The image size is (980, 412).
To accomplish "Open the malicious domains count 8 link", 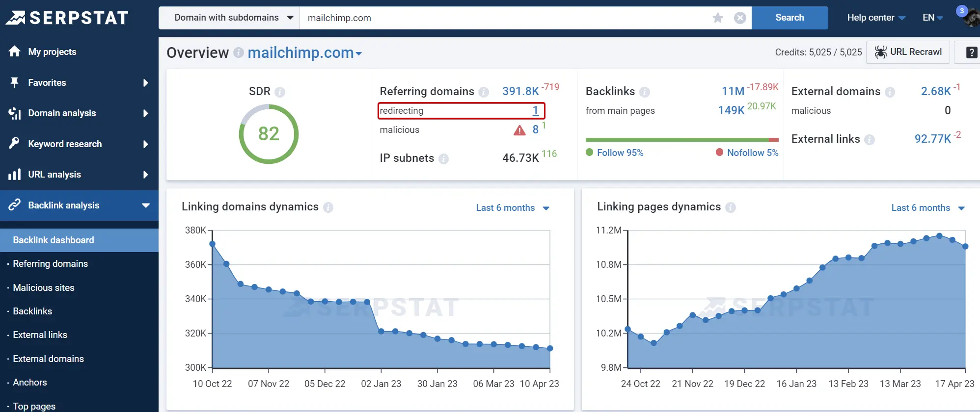I will [x=536, y=130].
